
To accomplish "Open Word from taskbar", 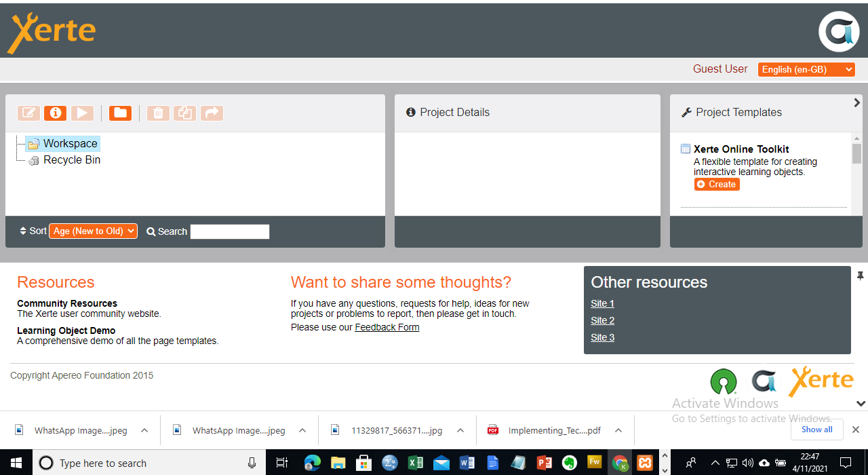I will [467, 463].
